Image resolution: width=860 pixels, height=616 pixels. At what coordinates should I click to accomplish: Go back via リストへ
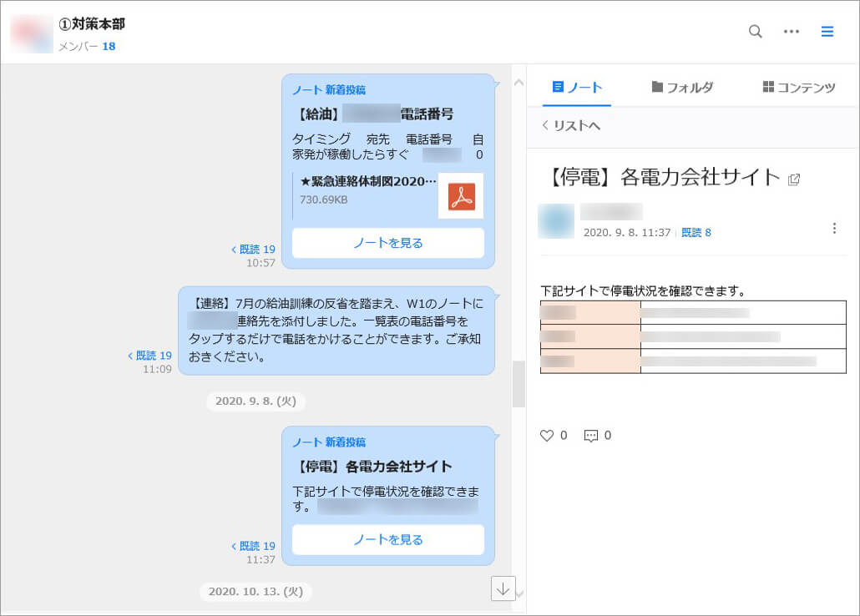pos(571,125)
